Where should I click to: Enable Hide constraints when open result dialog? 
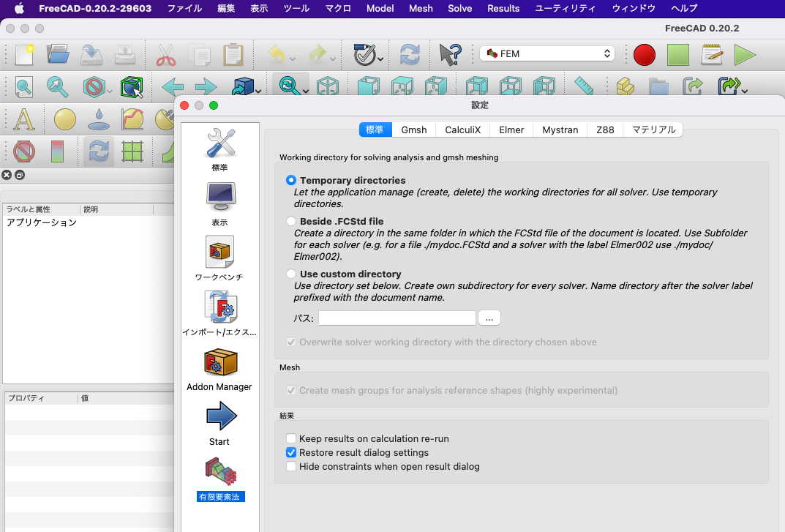[291, 466]
